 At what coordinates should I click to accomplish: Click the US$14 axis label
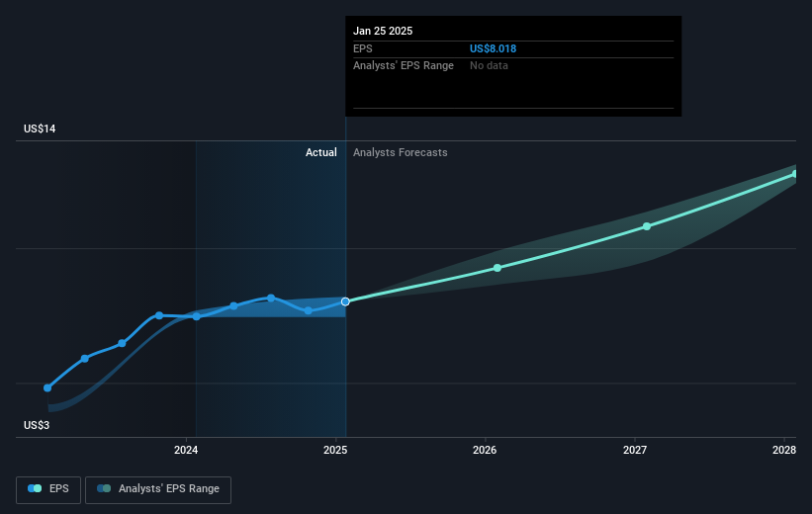40,128
